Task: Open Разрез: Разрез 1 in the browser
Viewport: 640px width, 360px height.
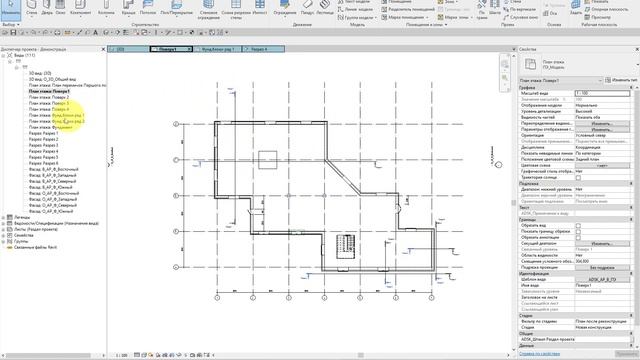Action: click(43, 133)
